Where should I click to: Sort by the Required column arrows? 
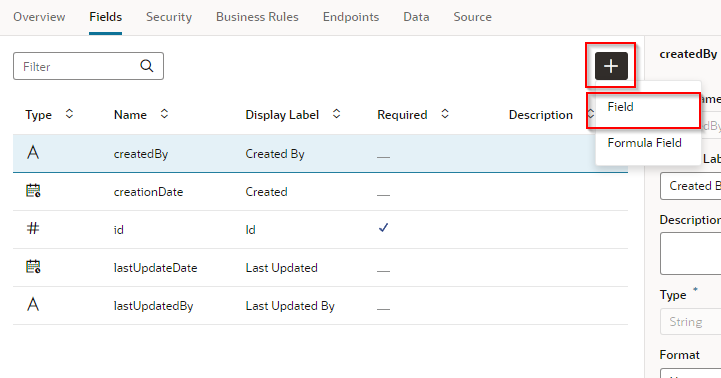pyautogui.click(x=445, y=114)
